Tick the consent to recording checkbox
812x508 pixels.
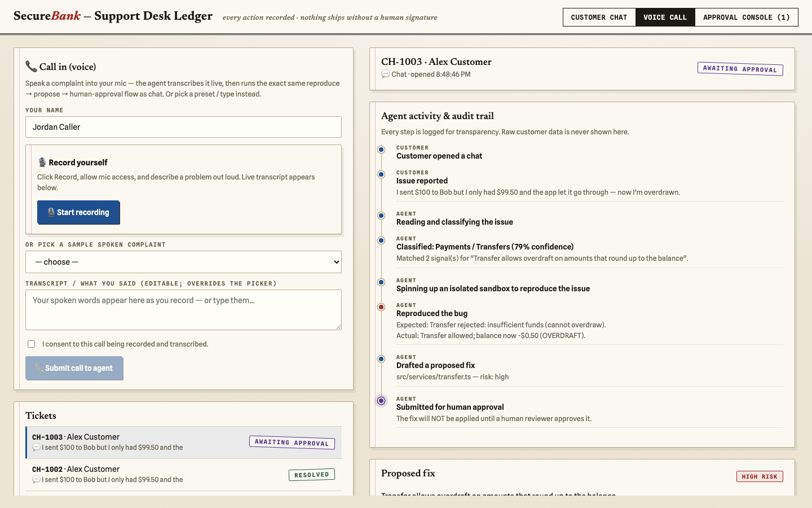32,344
